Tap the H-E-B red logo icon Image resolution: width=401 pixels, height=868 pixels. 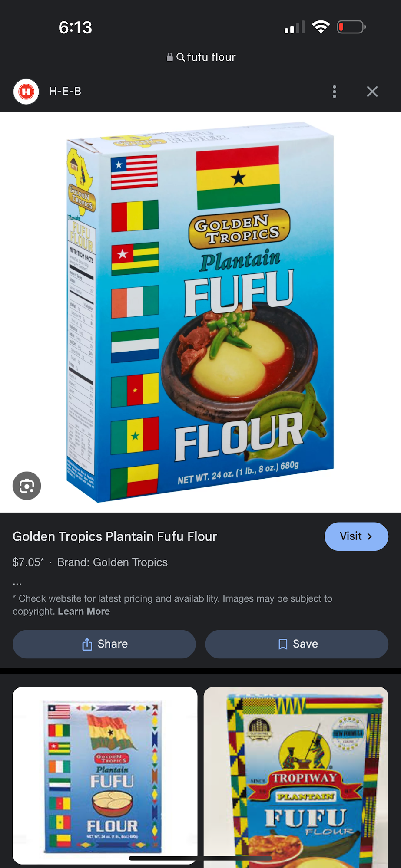[26, 92]
